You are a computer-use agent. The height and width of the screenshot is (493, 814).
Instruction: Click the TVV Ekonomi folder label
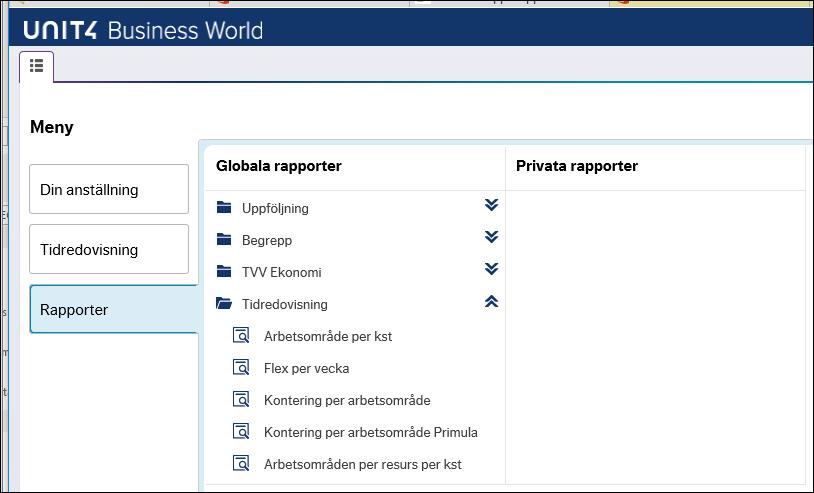(281, 272)
